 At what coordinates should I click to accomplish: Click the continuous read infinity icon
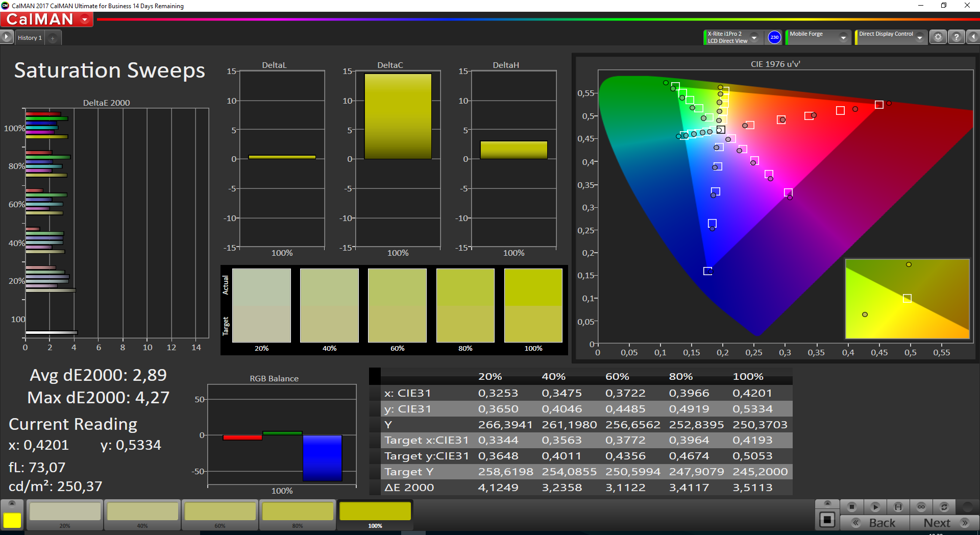pos(921,507)
